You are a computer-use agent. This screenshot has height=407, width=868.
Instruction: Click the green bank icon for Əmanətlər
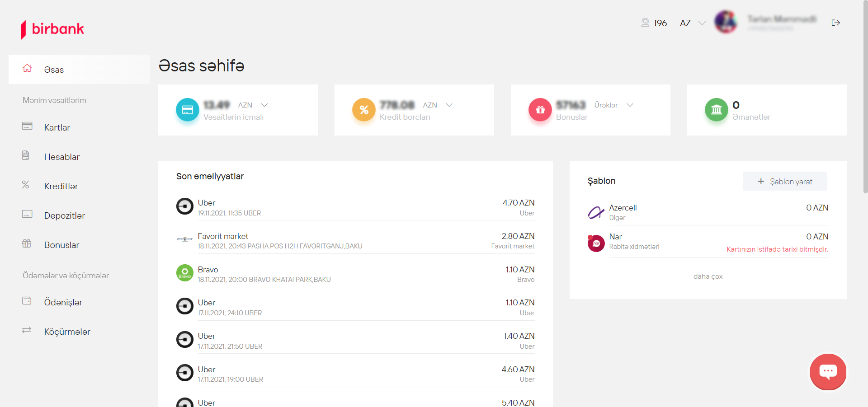coord(717,110)
